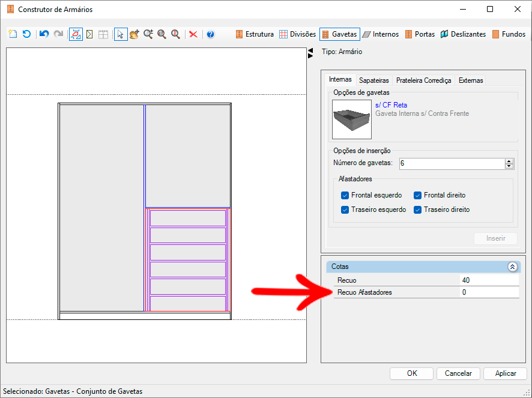Click the drawer thumbnail image
532x398 pixels.
click(x=352, y=119)
